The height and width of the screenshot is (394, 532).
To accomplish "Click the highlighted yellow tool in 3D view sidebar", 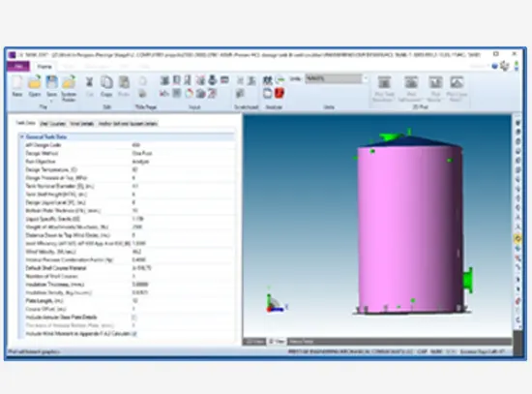I will (517, 238).
